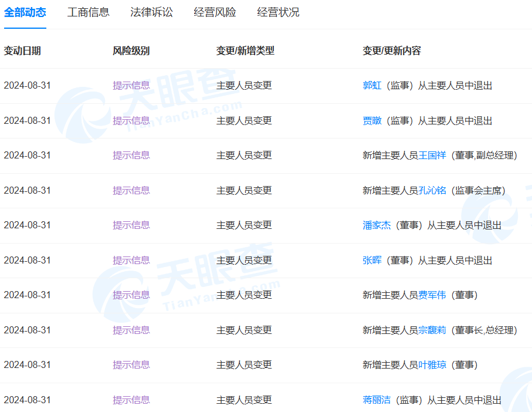Click 提示信息 next to 宗馥莉's record
Viewport: 532px width, 412px height.
[x=131, y=330]
